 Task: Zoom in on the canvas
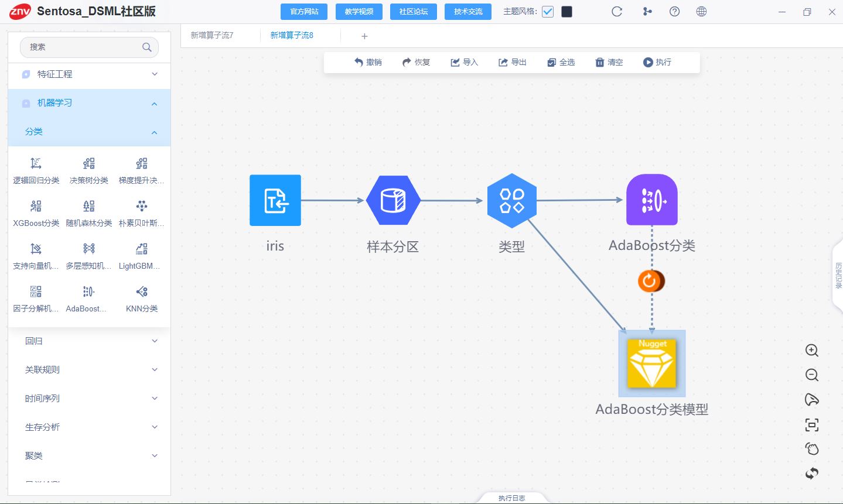click(812, 351)
